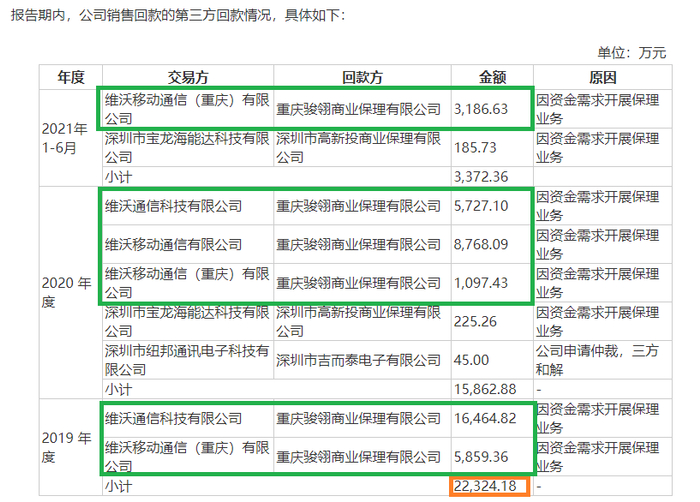
Task: Select the amount 1,097.43
Action: tap(481, 283)
